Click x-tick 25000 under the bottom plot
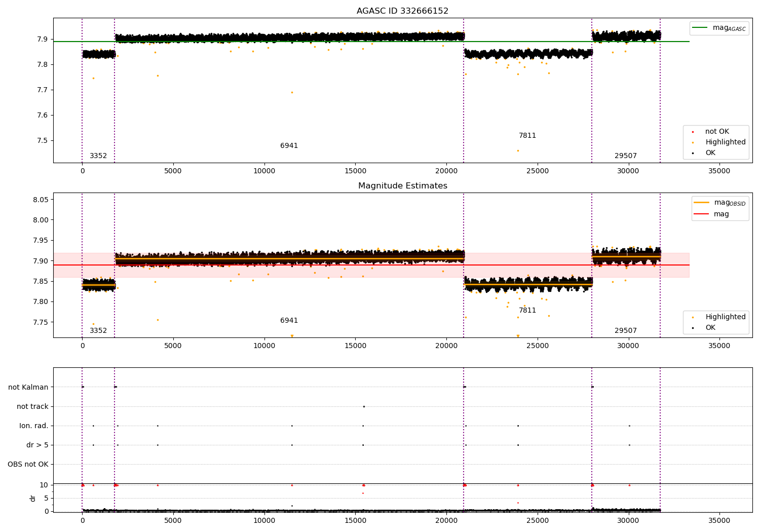This screenshot has width=760, height=532. tap(537, 521)
